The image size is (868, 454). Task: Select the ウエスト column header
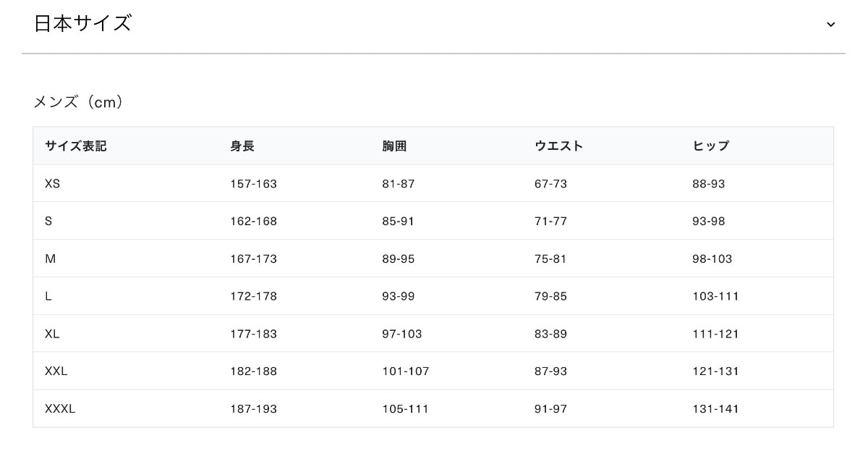pos(558,146)
